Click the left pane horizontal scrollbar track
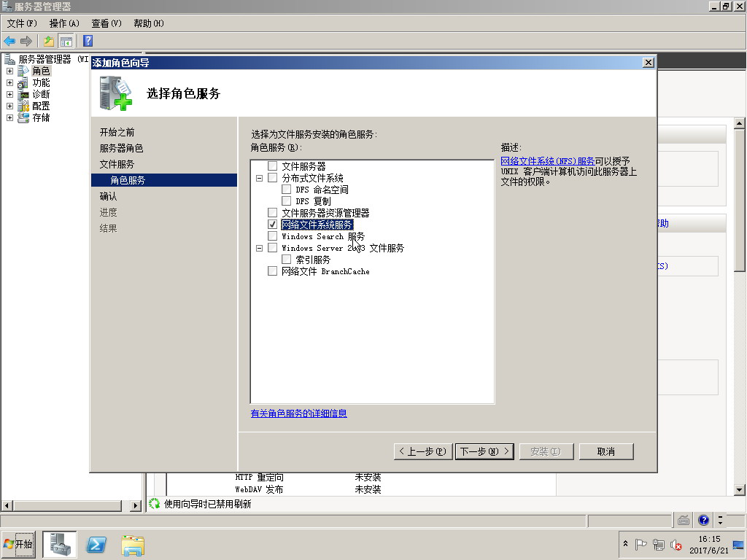Screen dimensions: 747x560 click(x=73, y=505)
